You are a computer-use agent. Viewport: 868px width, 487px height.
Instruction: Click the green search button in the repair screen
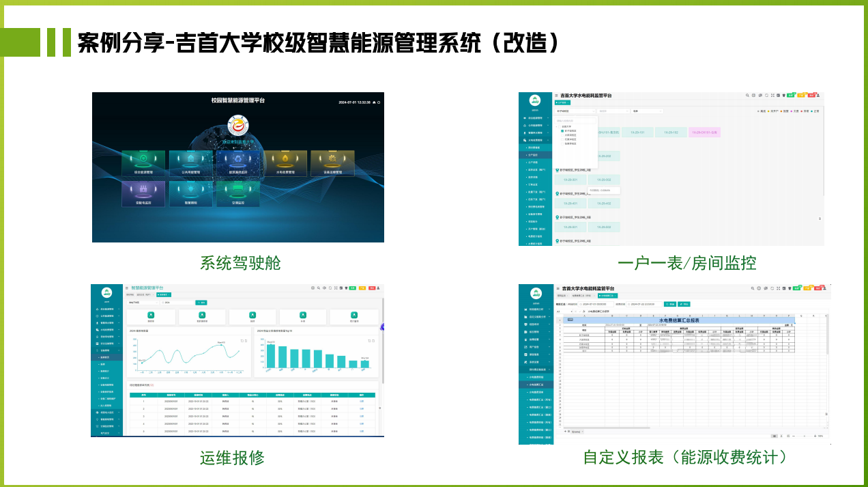point(201,303)
